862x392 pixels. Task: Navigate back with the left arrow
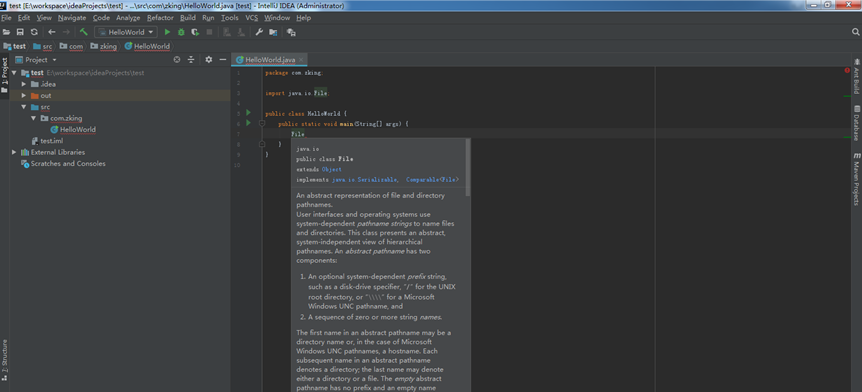pyautogui.click(x=52, y=32)
